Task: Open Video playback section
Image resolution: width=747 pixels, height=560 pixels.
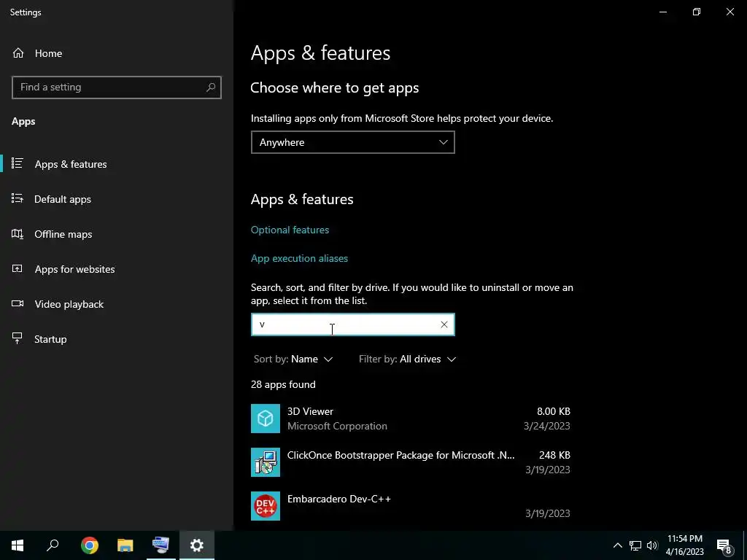Action: tap(69, 304)
